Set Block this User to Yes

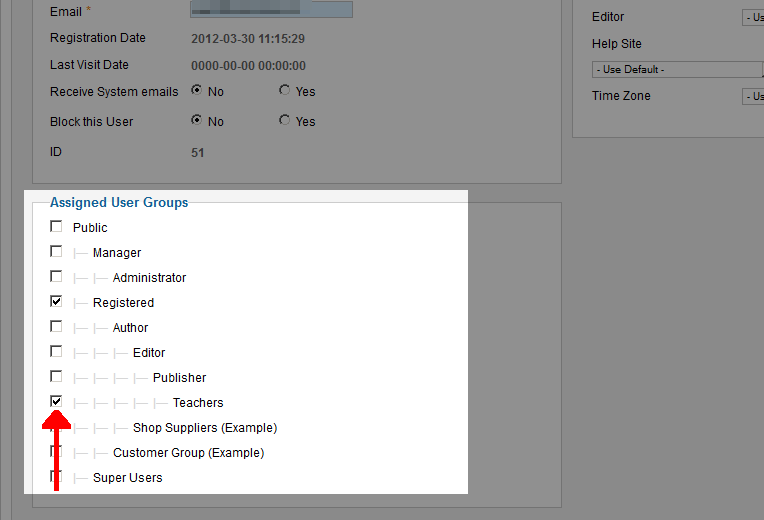[x=285, y=121]
